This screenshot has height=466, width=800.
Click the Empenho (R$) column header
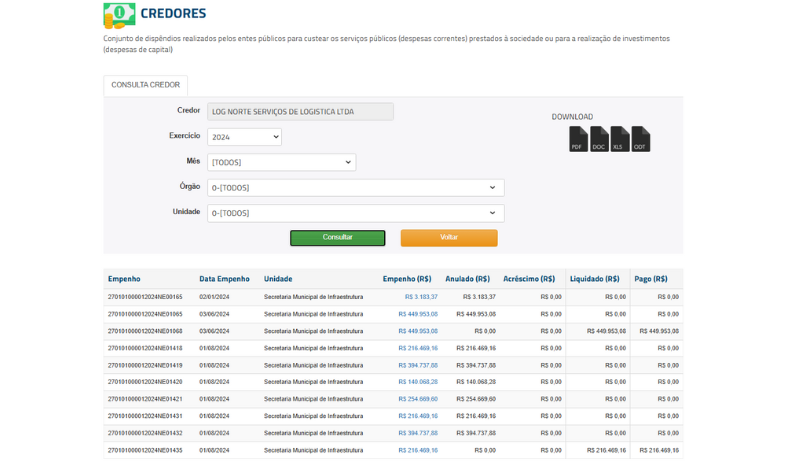click(407, 279)
